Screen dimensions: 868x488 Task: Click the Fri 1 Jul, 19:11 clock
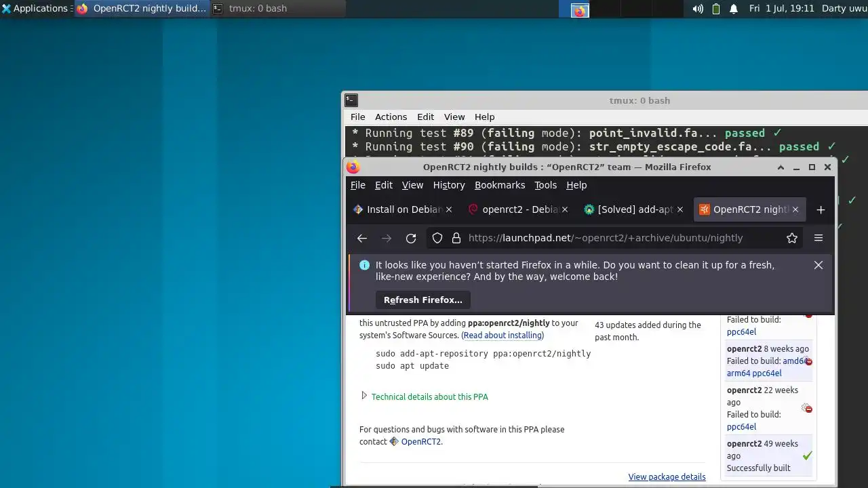781,8
